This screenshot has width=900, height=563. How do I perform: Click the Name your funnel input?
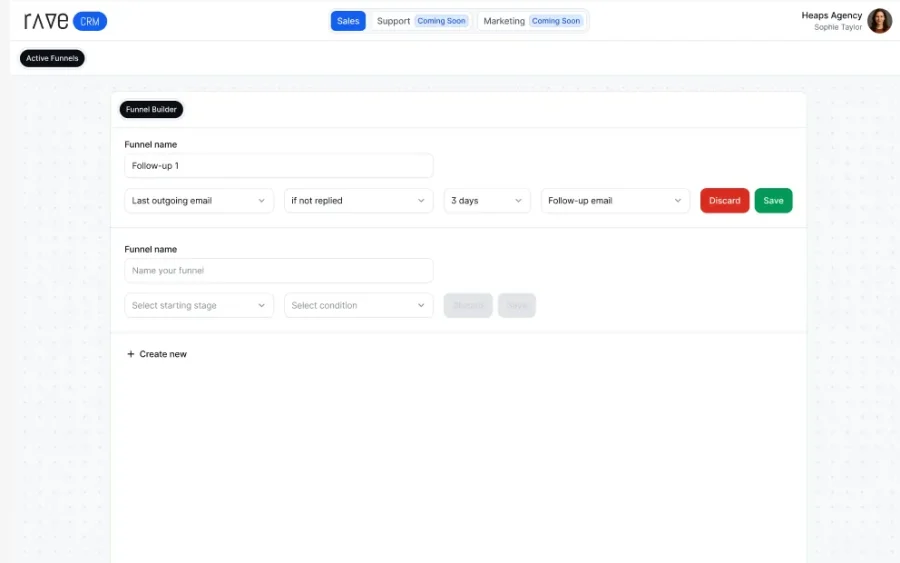point(278,271)
